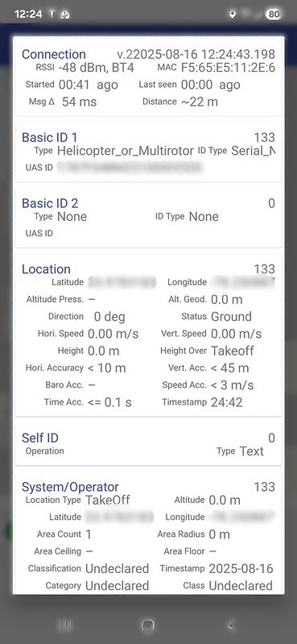Select the Helicopter_or_Multirotor type value

coord(125,151)
